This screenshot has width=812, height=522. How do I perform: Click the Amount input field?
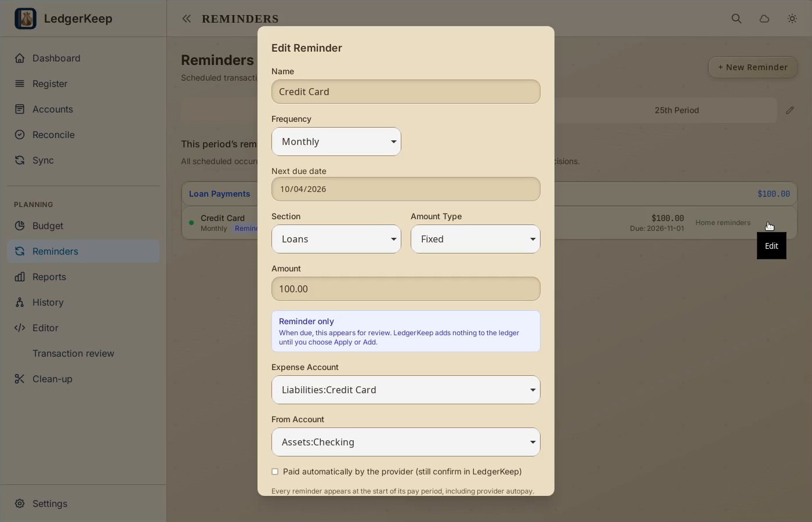(x=406, y=289)
